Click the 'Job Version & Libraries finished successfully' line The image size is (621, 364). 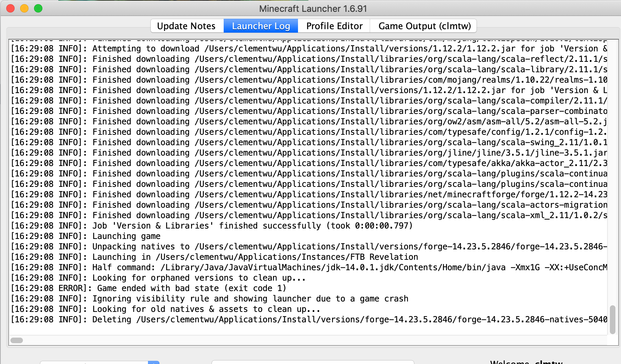pos(212,226)
